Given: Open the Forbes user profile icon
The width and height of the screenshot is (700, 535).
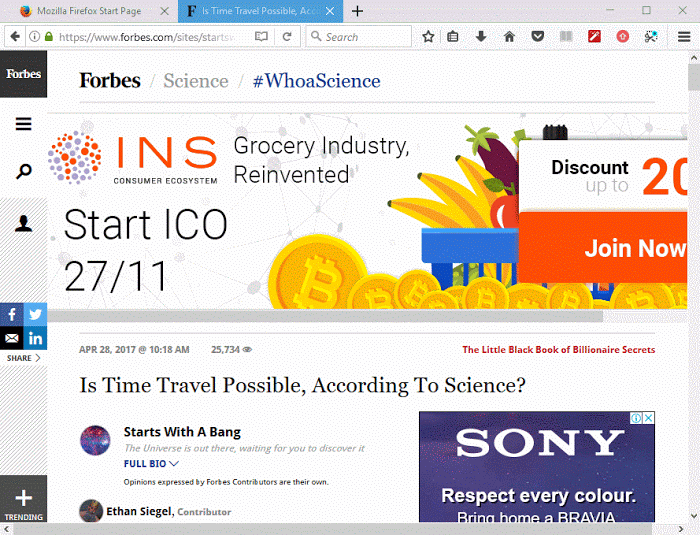Looking at the screenshot, I should click(x=23, y=223).
